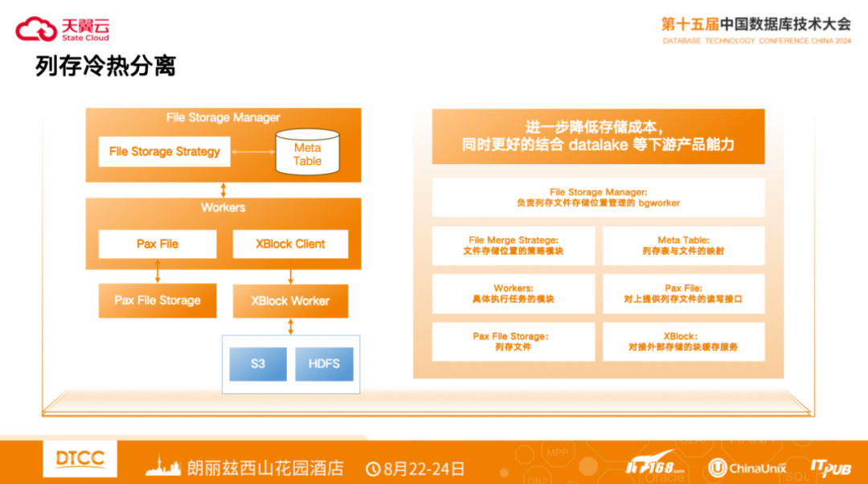Click the 进一步降低存储成本 banner
Screen dimensions: 868x484
pos(599,136)
